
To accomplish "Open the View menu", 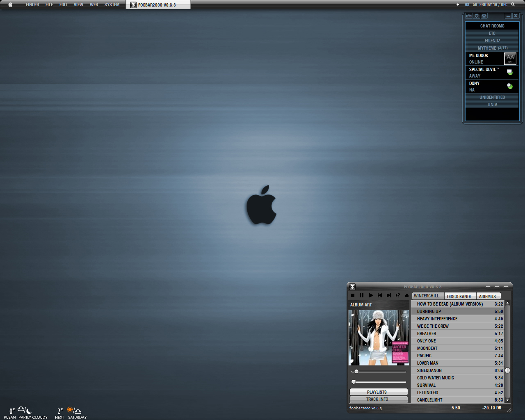I will [78, 5].
